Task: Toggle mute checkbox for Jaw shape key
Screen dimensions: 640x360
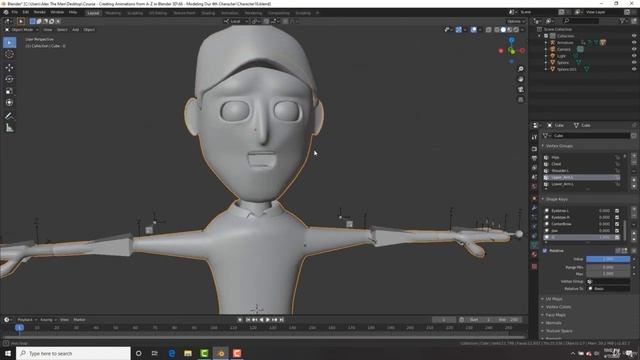Action: pyautogui.click(x=617, y=231)
